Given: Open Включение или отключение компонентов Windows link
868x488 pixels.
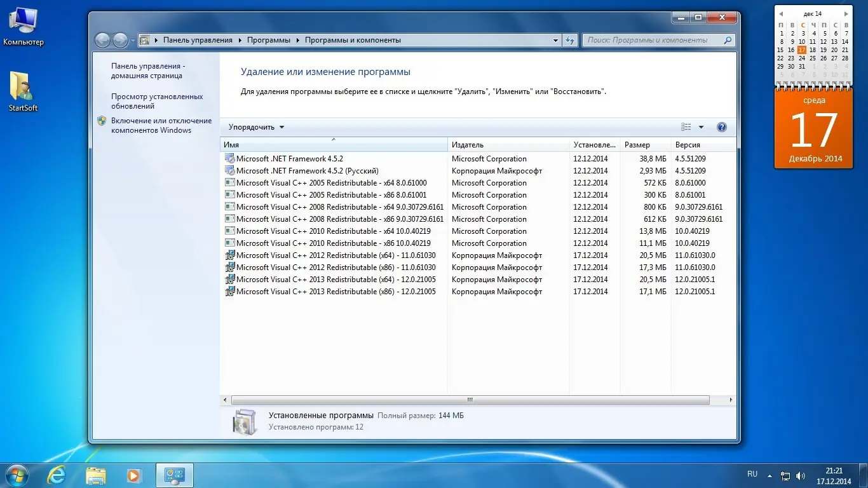Looking at the screenshot, I should pos(161,125).
